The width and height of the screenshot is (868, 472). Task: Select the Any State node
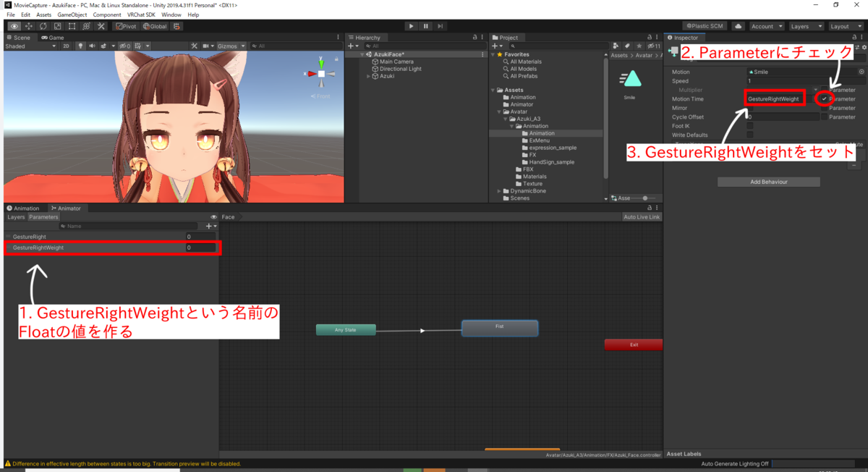coord(346,329)
